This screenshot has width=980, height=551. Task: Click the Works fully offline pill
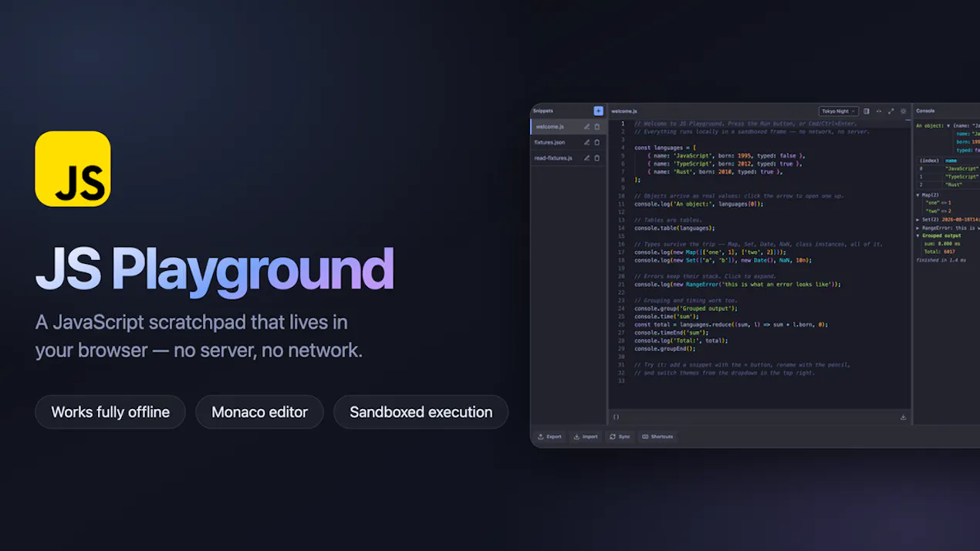click(x=110, y=412)
